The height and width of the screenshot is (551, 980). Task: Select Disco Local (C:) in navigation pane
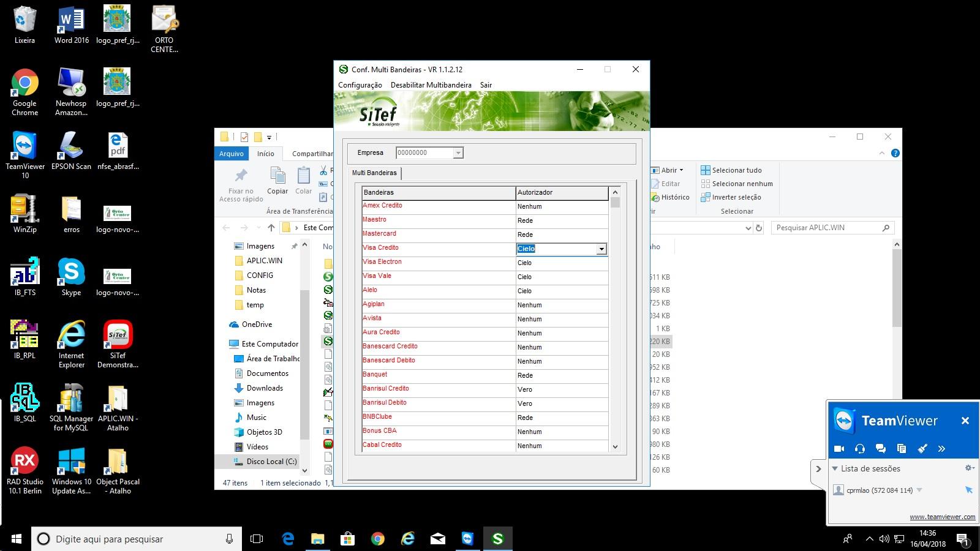265,462
